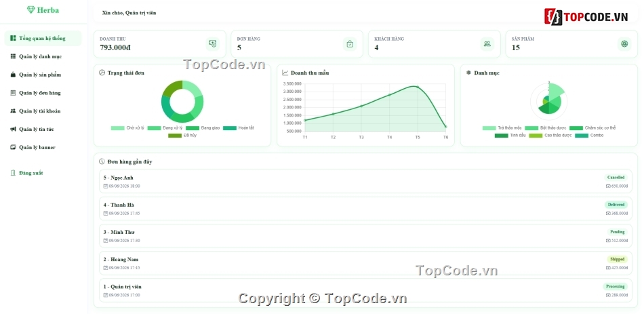Click the grid icon beside Quản lý danh mục

[13, 56]
